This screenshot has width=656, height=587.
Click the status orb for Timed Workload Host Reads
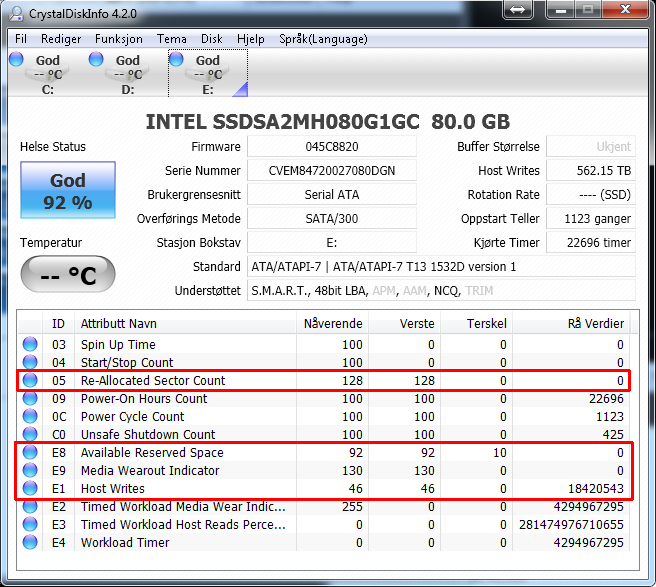click(x=30, y=524)
